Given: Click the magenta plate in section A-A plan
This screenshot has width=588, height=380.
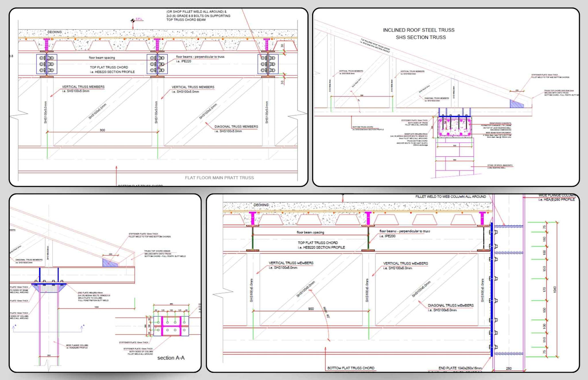Looking at the screenshot, I should (x=171, y=326).
